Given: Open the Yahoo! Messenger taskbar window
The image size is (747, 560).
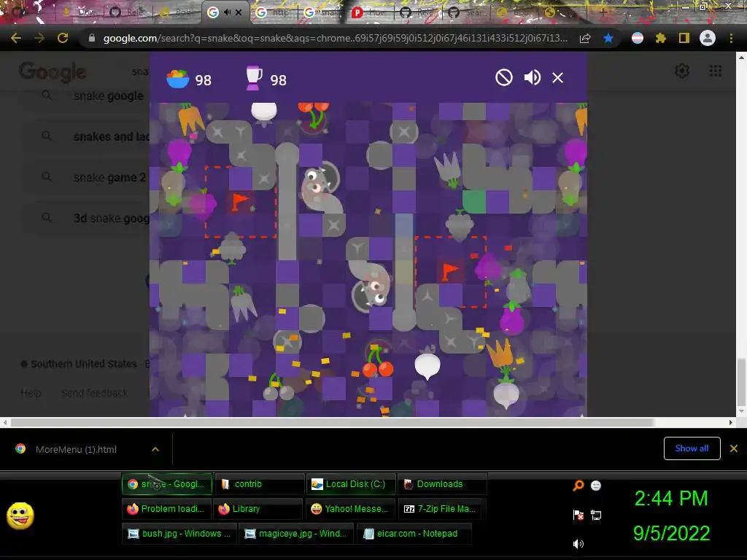Looking at the screenshot, I should point(349,509).
